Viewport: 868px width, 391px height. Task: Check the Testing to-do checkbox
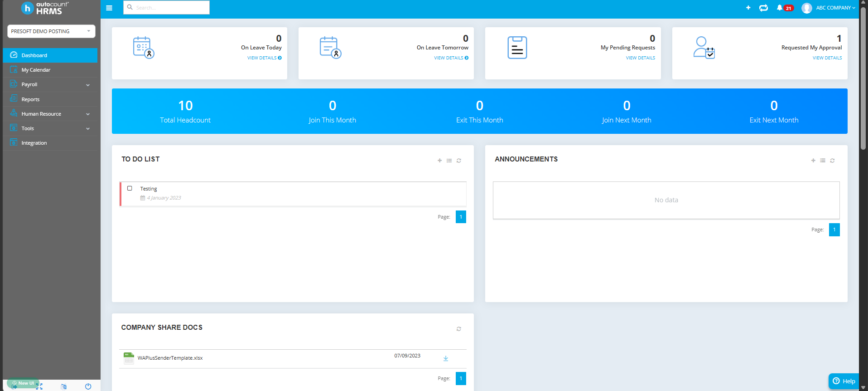[130, 188]
